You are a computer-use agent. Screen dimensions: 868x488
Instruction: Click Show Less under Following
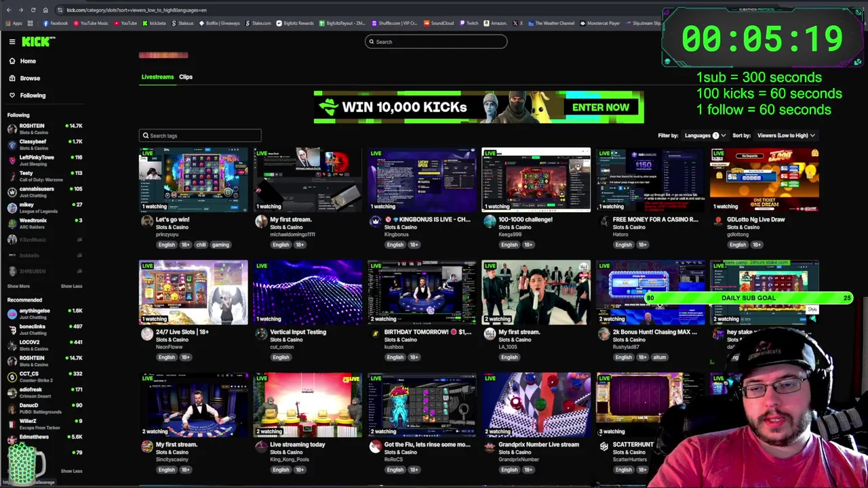point(71,286)
